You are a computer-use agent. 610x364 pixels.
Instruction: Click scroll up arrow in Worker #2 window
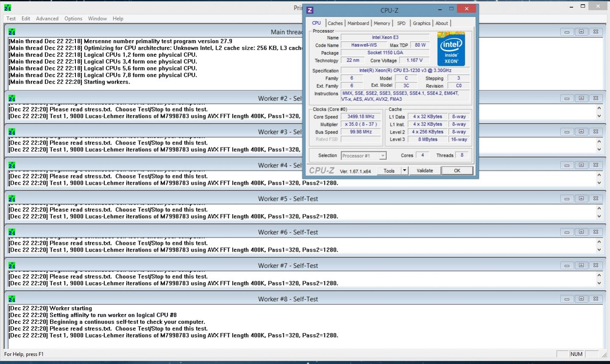point(599,108)
